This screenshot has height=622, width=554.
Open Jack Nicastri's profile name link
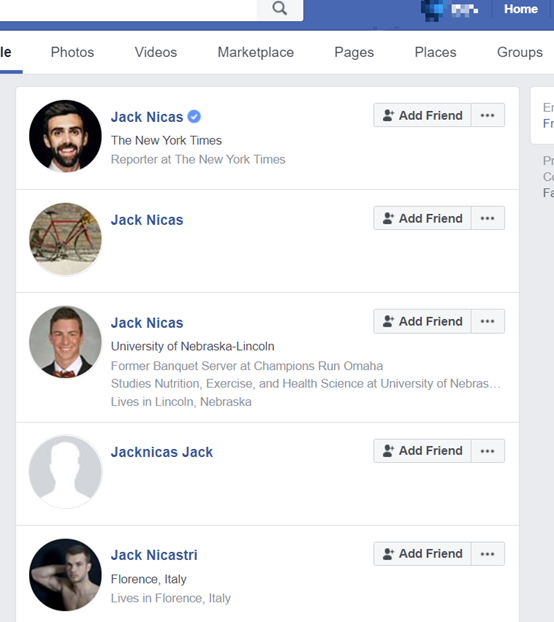coord(154,555)
